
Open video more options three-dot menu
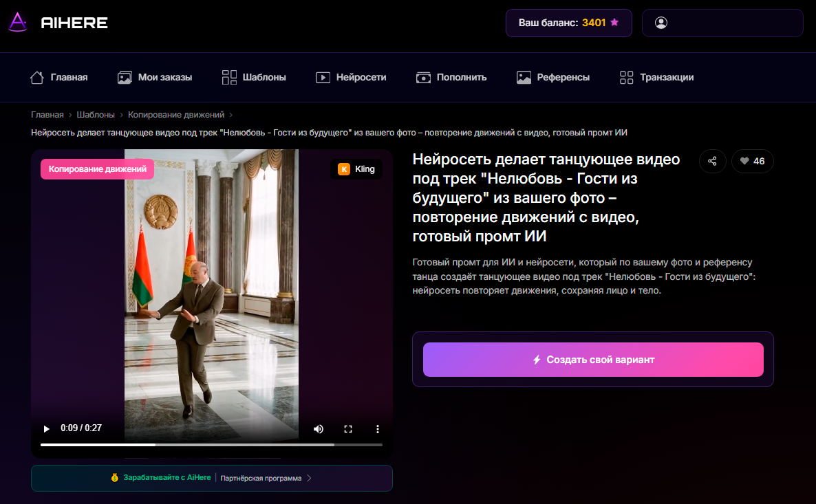378,428
